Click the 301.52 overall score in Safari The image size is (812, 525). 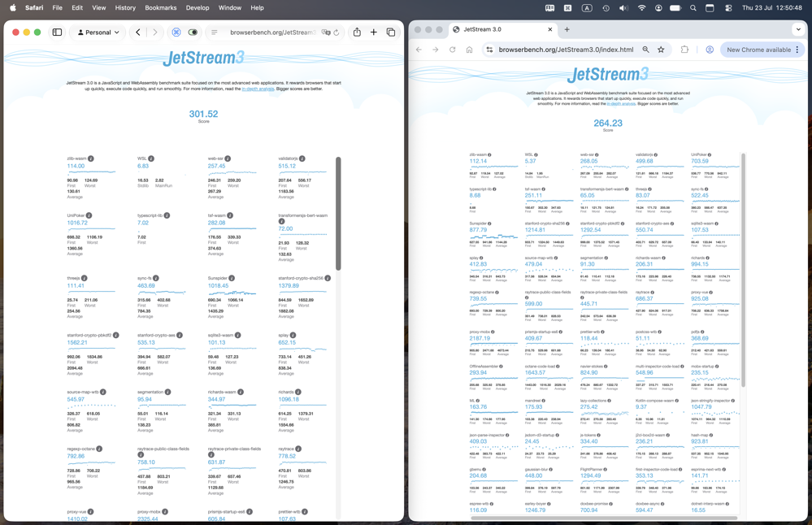(x=203, y=114)
